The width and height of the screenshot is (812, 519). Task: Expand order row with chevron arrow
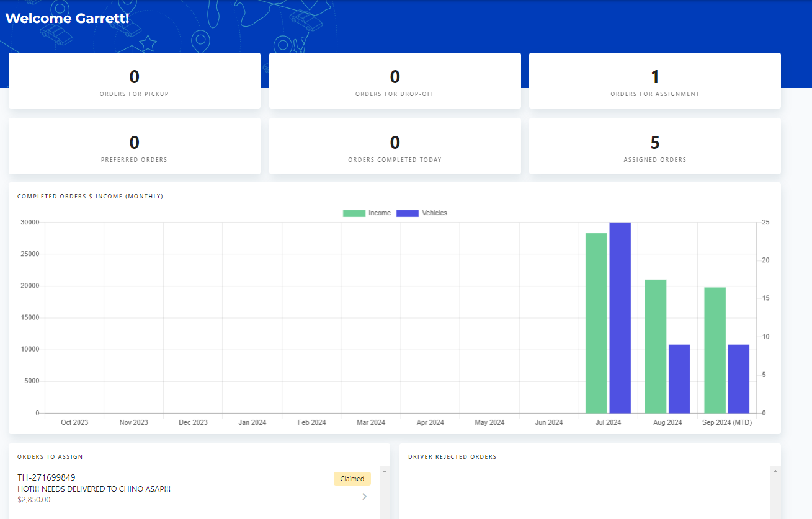[364, 497]
